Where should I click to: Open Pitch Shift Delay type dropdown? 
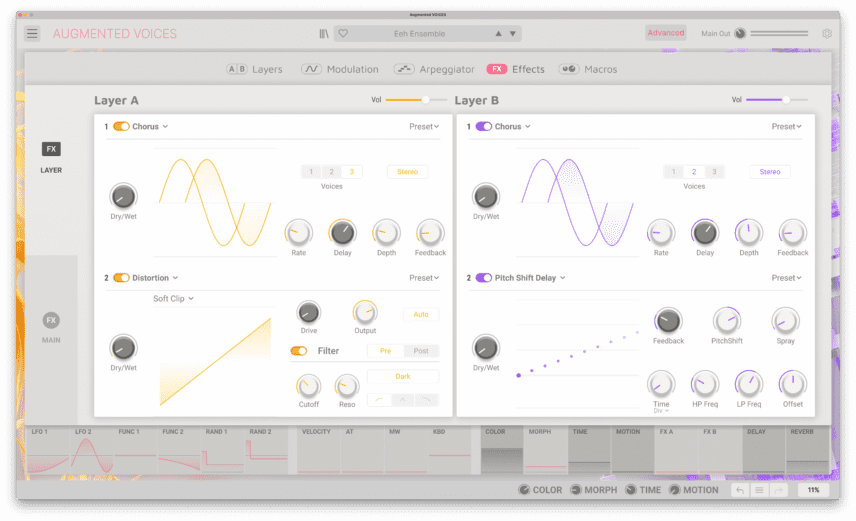click(530, 277)
